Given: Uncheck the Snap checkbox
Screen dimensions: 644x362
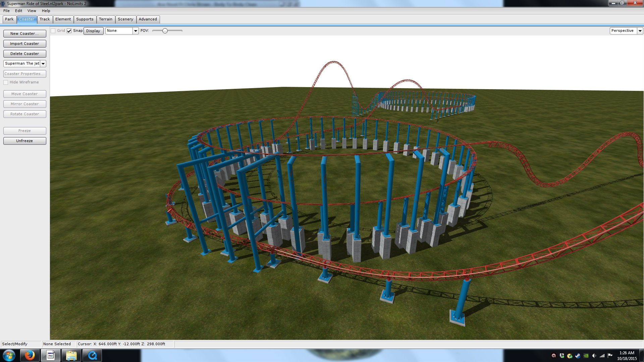Looking at the screenshot, I should [69, 31].
